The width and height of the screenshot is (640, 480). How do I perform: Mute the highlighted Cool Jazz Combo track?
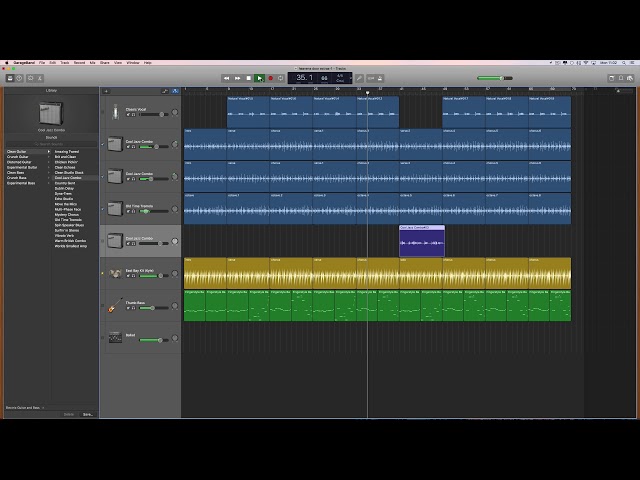pyautogui.click(x=128, y=244)
